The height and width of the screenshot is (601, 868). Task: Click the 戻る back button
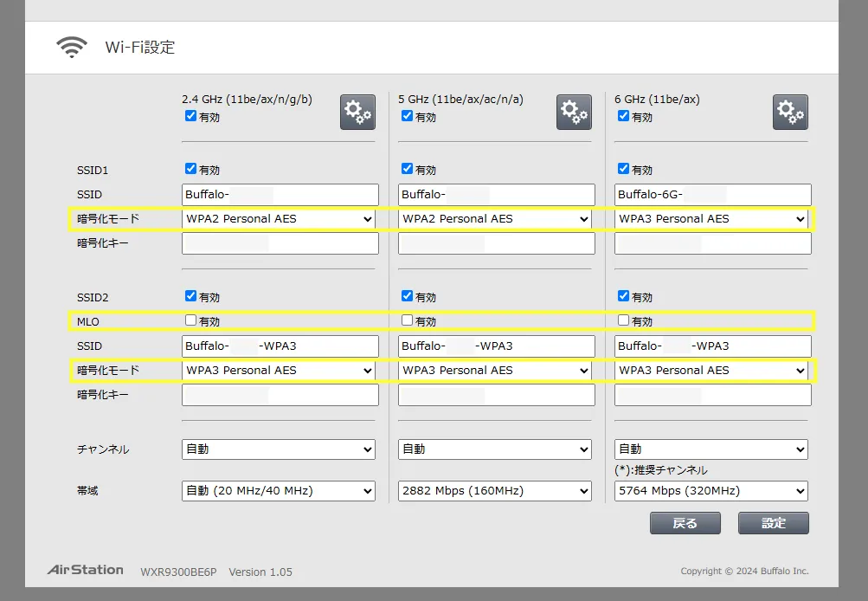[685, 523]
